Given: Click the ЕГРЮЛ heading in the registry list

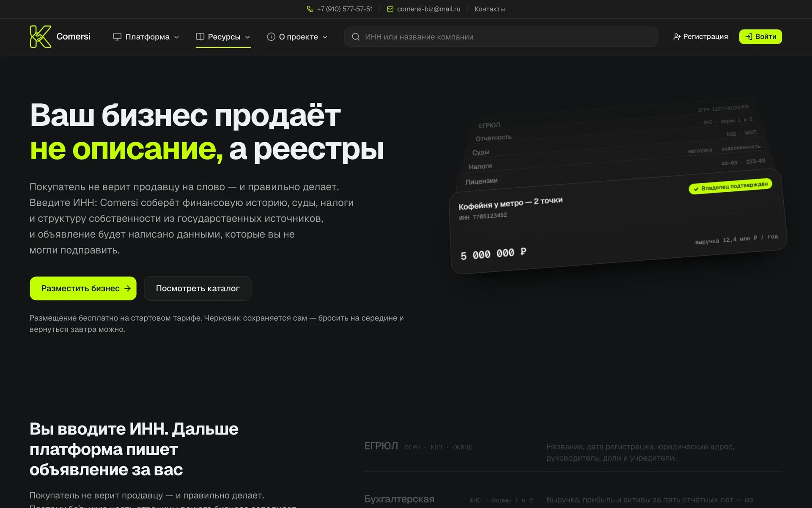Looking at the screenshot, I should click(381, 446).
